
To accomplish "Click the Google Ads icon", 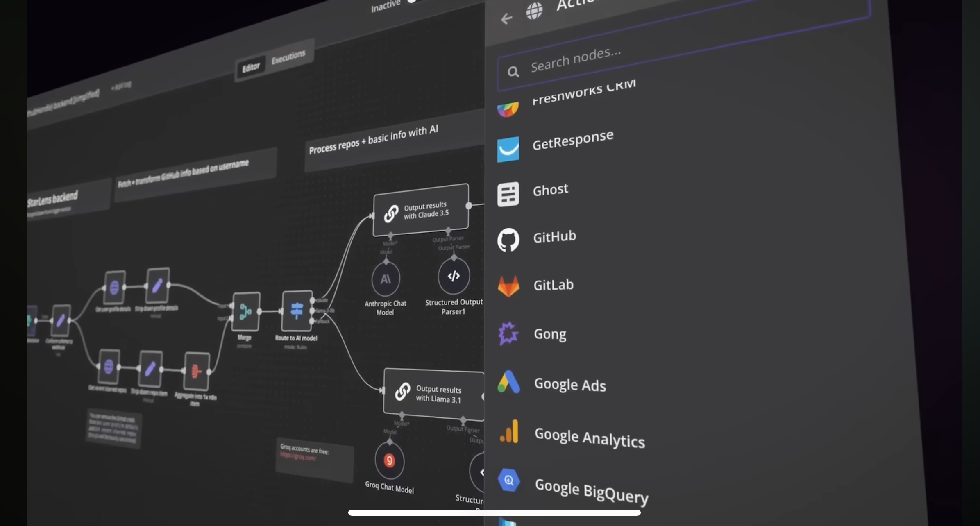I will tap(508, 382).
